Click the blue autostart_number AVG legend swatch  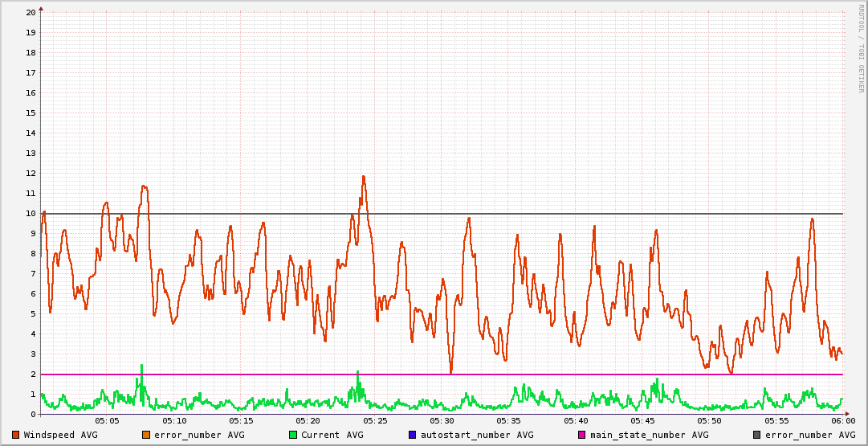[413, 435]
